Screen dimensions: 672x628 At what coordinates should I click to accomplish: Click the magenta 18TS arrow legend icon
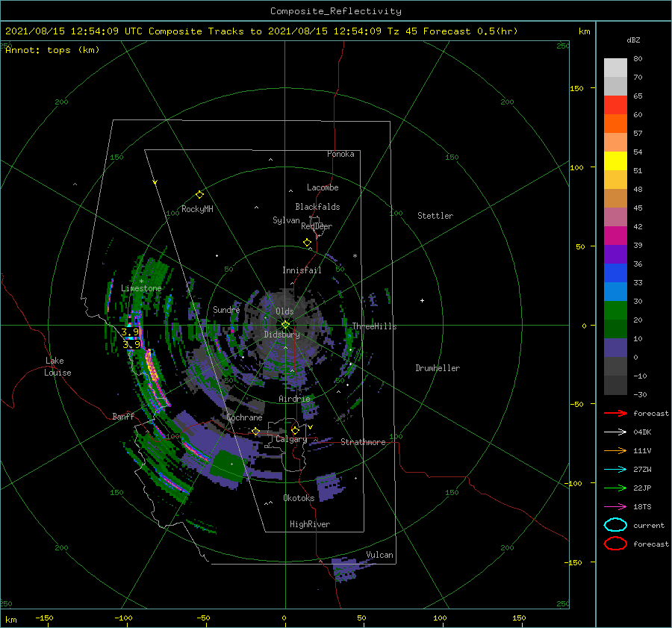coord(615,507)
